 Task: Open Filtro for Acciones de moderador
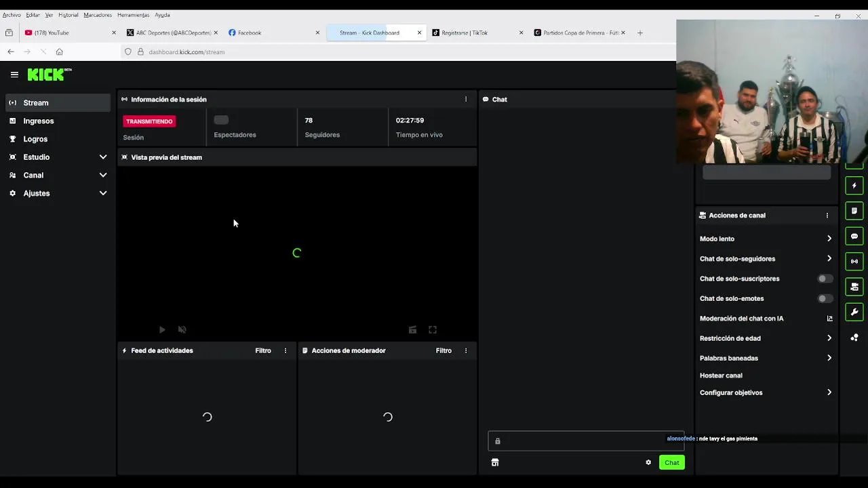click(443, 350)
